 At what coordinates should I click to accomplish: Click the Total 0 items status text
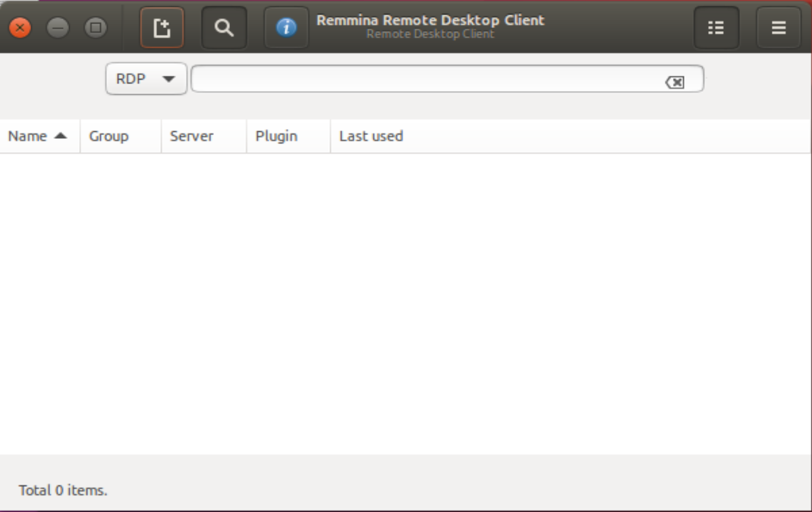(x=63, y=490)
